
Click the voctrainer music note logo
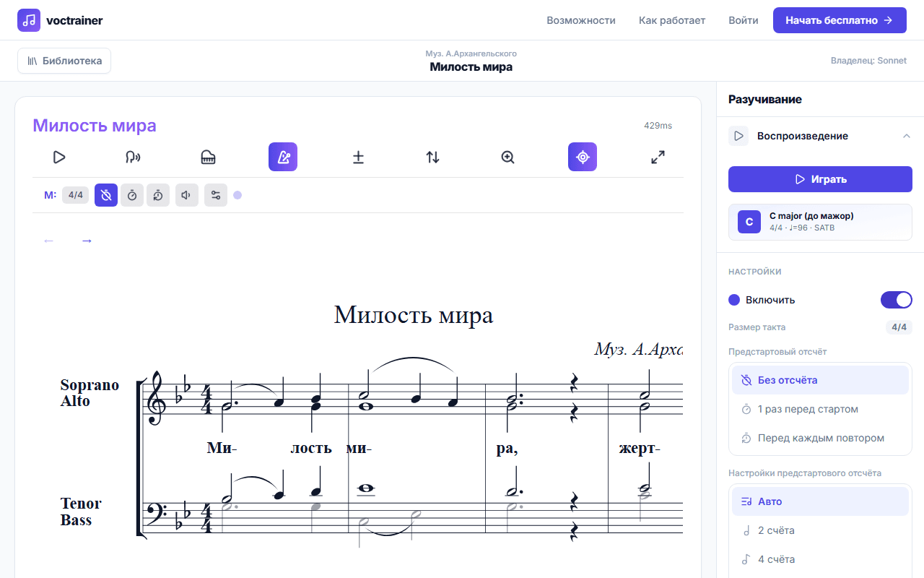click(x=29, y=20)
